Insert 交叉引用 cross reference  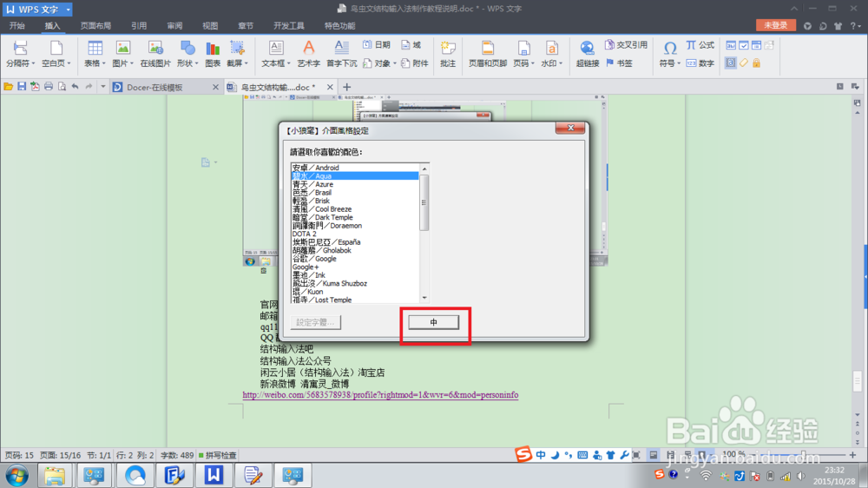pos(626,45)
